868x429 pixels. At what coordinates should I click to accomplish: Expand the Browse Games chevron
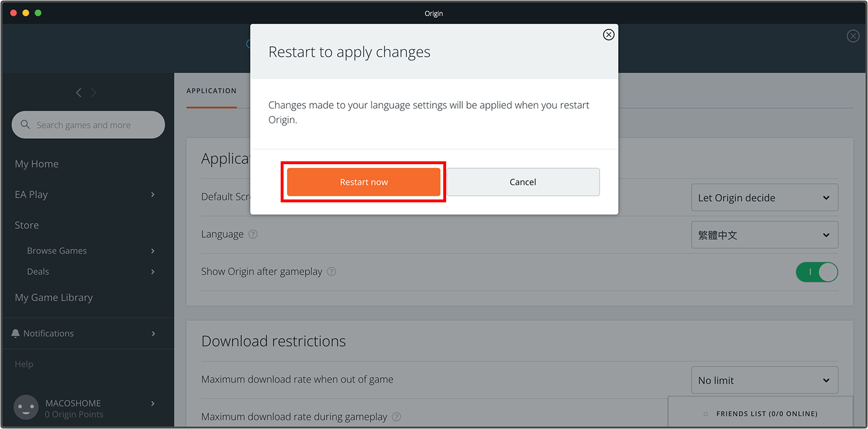pyautogui.click(x=153, y=251)
